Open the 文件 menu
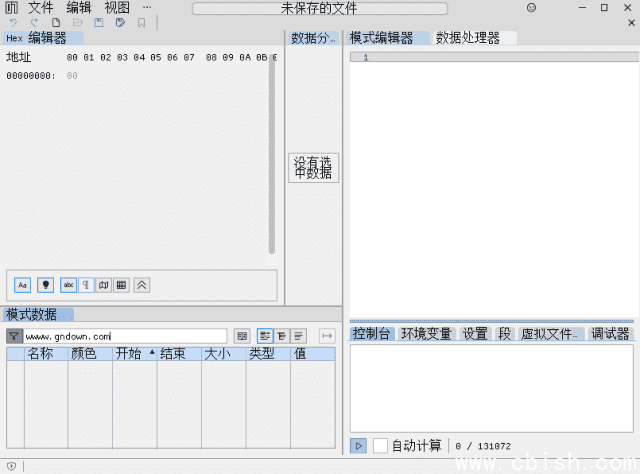This screenshot has width=640, height=474. click(41, 8)
